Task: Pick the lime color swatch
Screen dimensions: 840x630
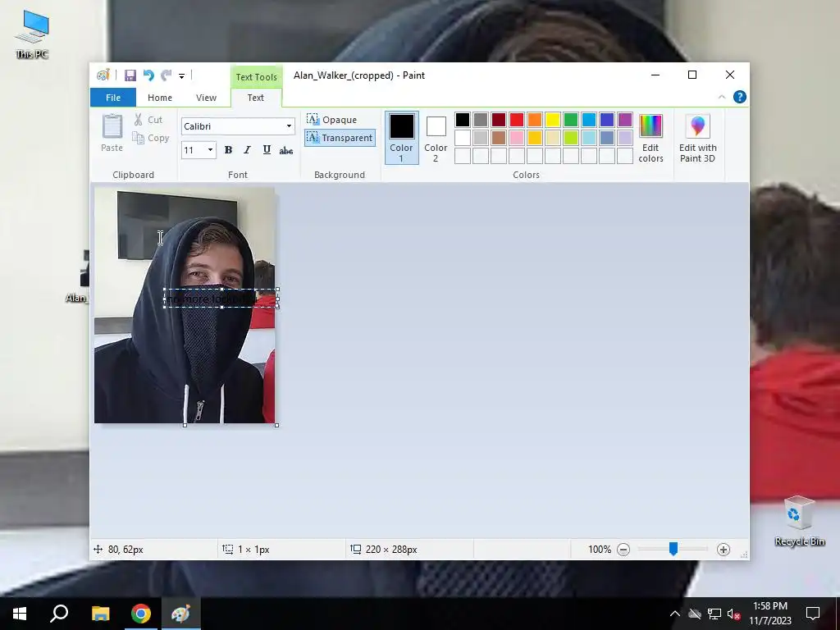Action: point(571,138)
